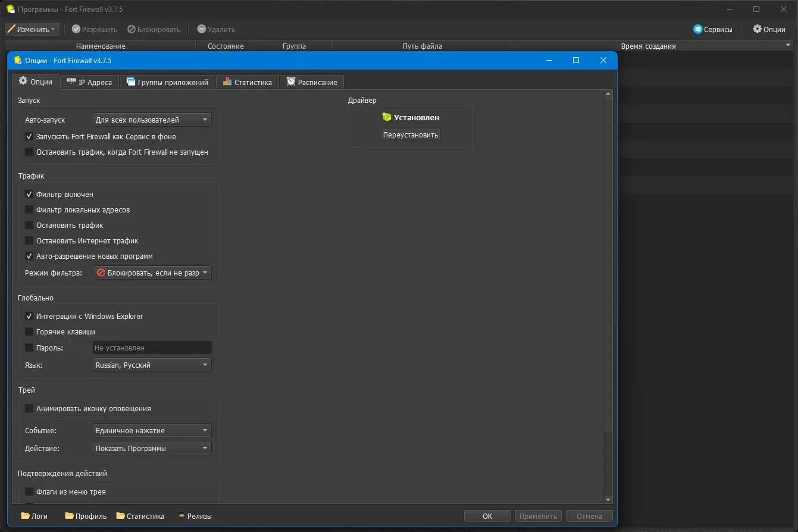Sort by Наименование column header
The width and height of the screenshot is (798, 532).
coord(101,46)
